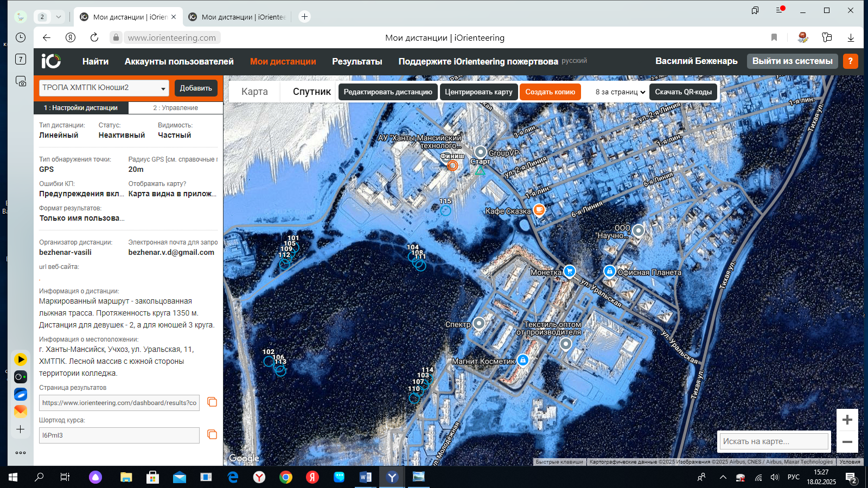Switch map to Спутник view
Viewport: 868px width, 488px height.
pyautogui.click(x=311, y=92)
